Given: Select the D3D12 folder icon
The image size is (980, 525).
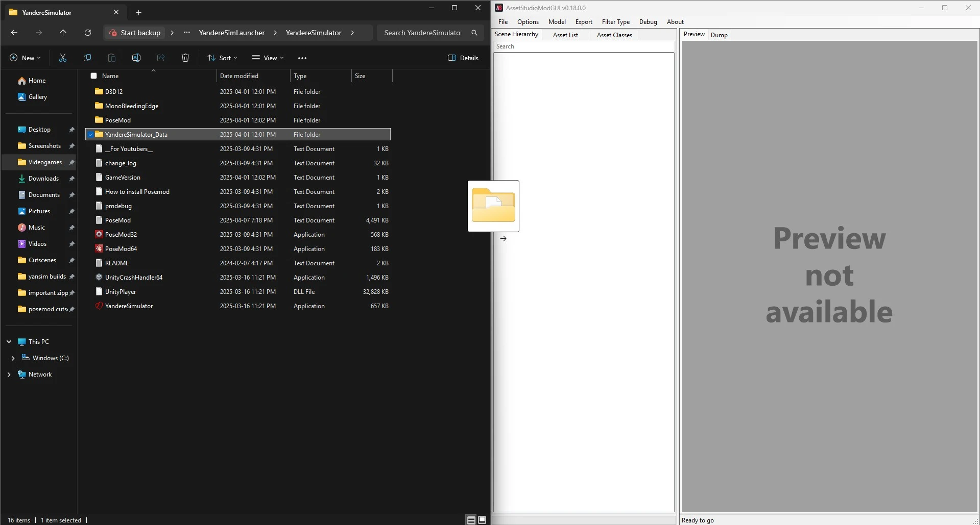Looking at the screenshot, I should (99, 92).
